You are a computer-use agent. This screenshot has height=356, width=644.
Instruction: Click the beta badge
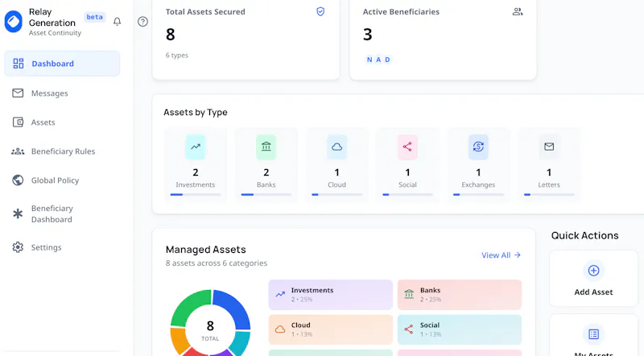click(x=95, y=17)
